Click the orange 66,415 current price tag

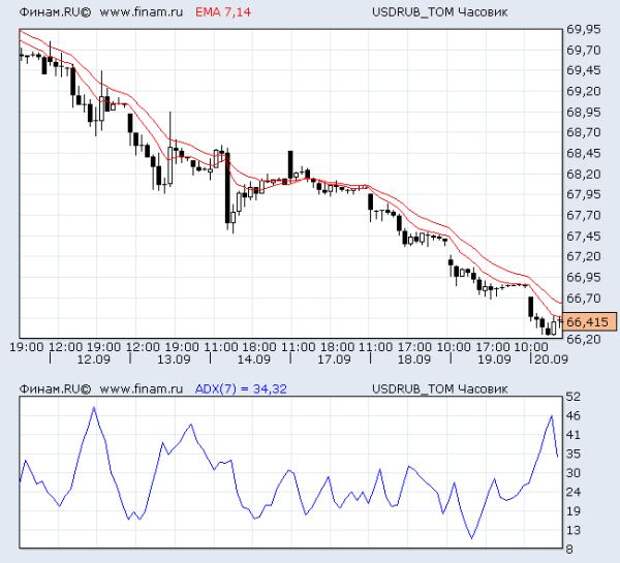pyautogui.click(x=588, y=322)
